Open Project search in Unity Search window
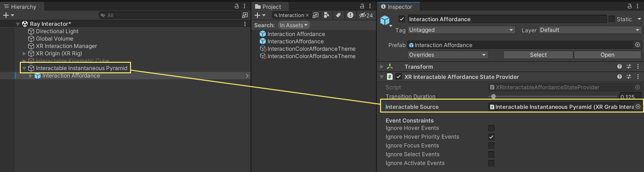This screenshot has width=644, height=172. (x=316, y=15)
